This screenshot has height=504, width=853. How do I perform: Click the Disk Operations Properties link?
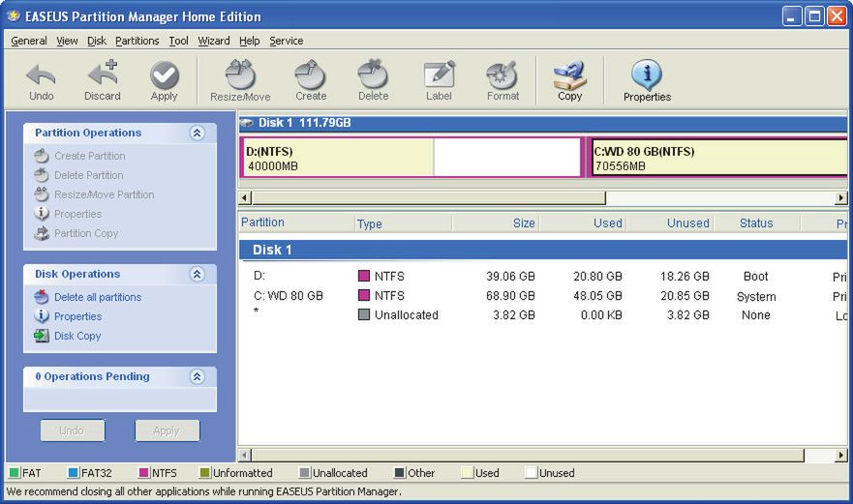click(x=77, y=316)
